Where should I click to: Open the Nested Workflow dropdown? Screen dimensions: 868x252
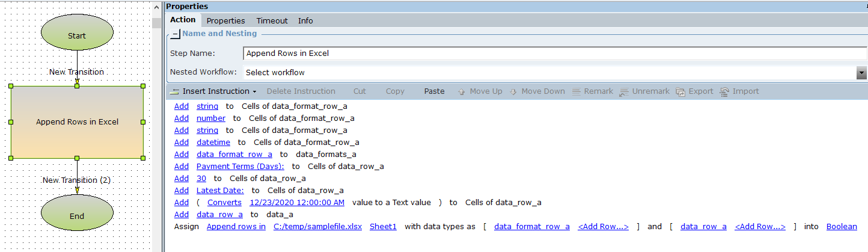tap(861, 72)
